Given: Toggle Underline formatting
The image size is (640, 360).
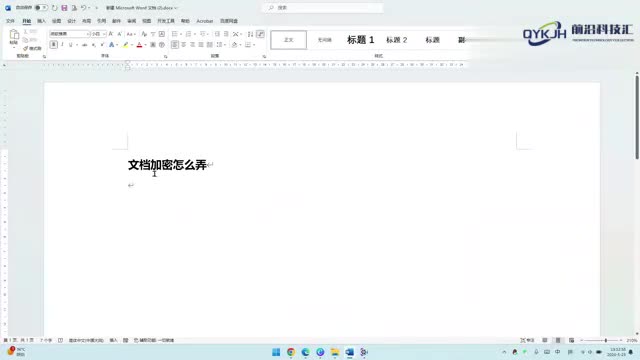Looking at the screenshot, I should [71, 44].
